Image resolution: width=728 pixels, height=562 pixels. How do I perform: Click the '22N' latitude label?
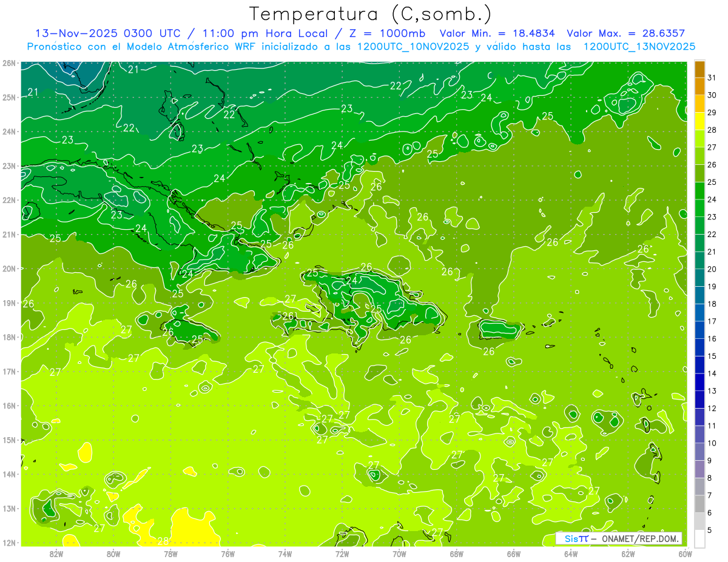tap(10, 199)
